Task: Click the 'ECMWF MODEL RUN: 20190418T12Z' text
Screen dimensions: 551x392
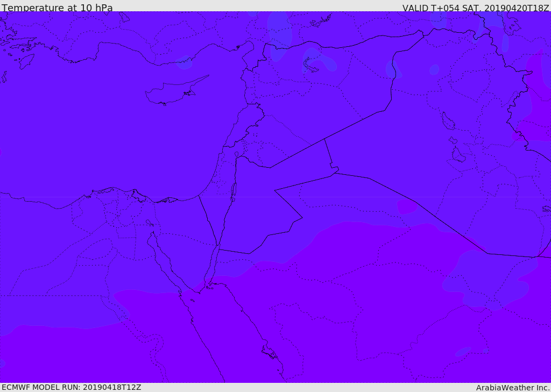Action: click(72, 387)
